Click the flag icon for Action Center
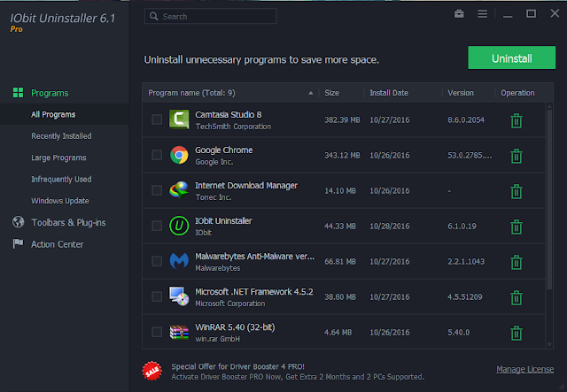This screenshot has height=392, width=567. tap(18, 244)
